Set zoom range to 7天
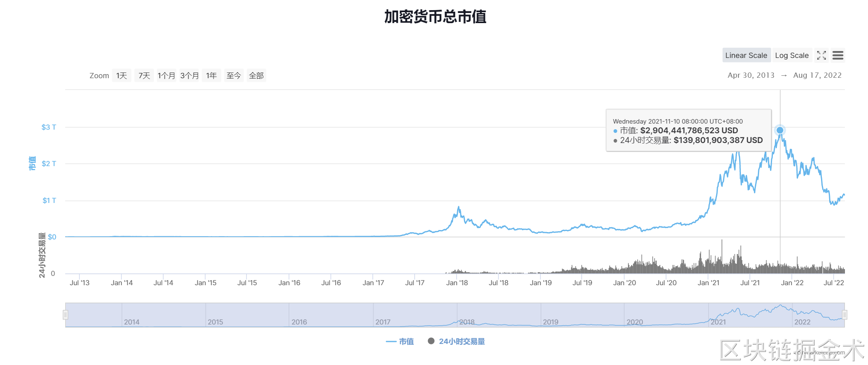 click(x=144, y=76)
